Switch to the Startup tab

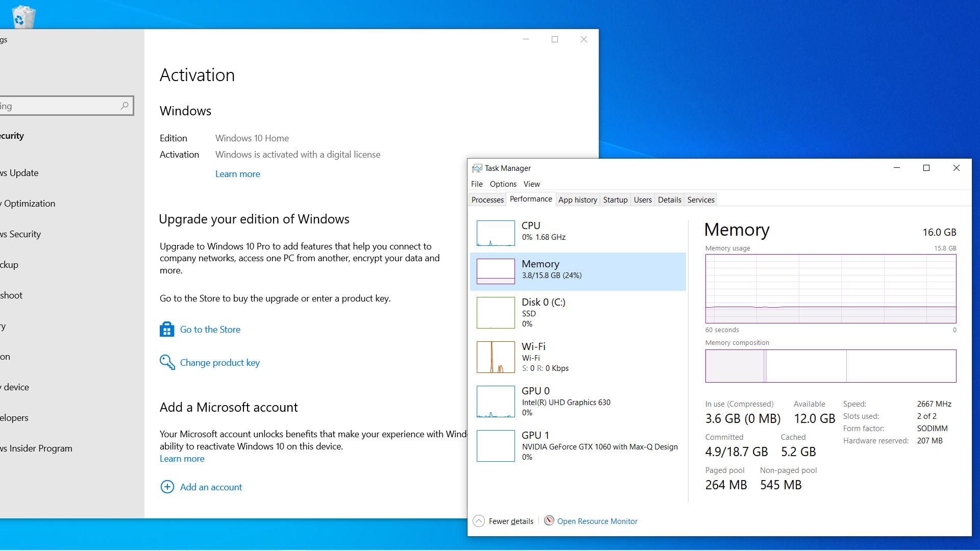click(x=615, y=200)
